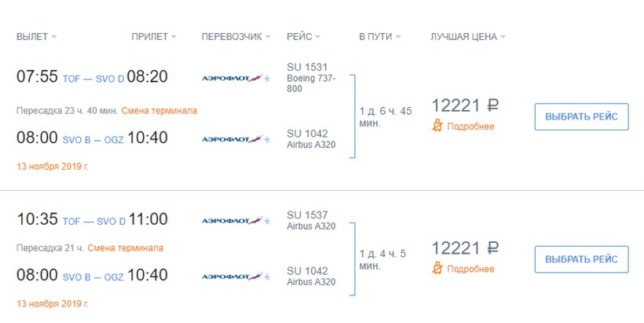This screenshot has width=644, height=323.
Task: Sort by ЛУЧШАЯ ЦЕНА column
Action: coord(468,37)
